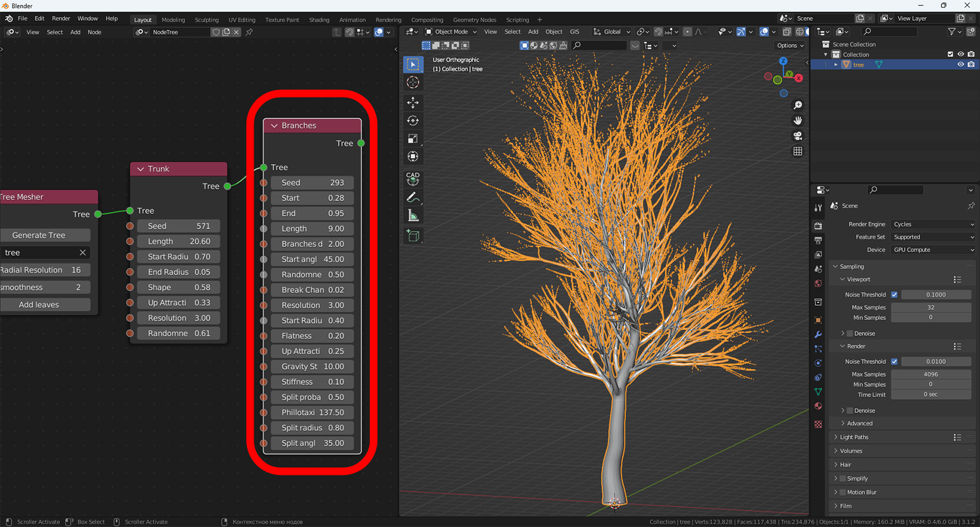Toggle camera view in viewport
The image size is (980, 527).
coord(797,136)
